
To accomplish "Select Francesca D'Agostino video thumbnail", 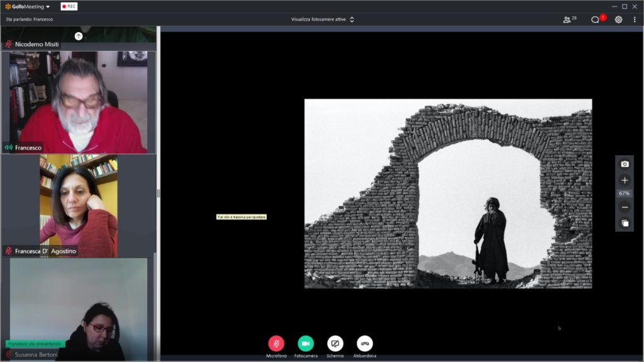I will [79, 206].
